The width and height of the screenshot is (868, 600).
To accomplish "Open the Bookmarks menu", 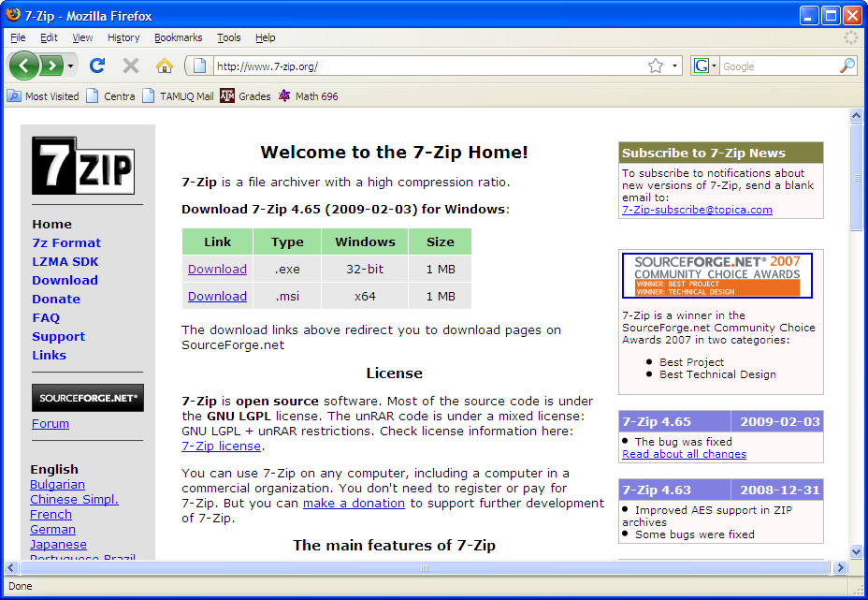I will [179, 37].
